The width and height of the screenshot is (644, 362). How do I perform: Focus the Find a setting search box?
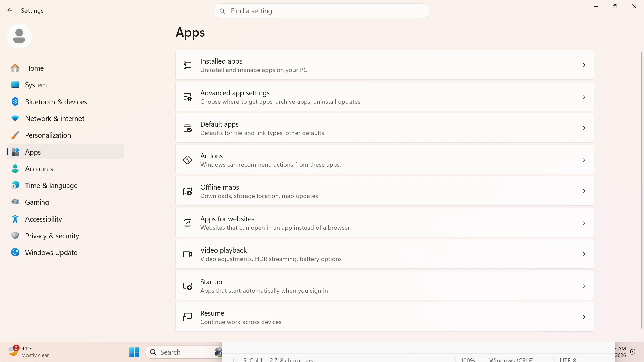click(322, 11)
